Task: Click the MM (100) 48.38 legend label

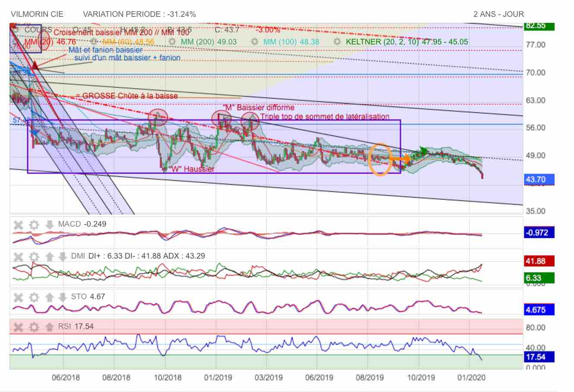Action: click(x=291, y=42)
